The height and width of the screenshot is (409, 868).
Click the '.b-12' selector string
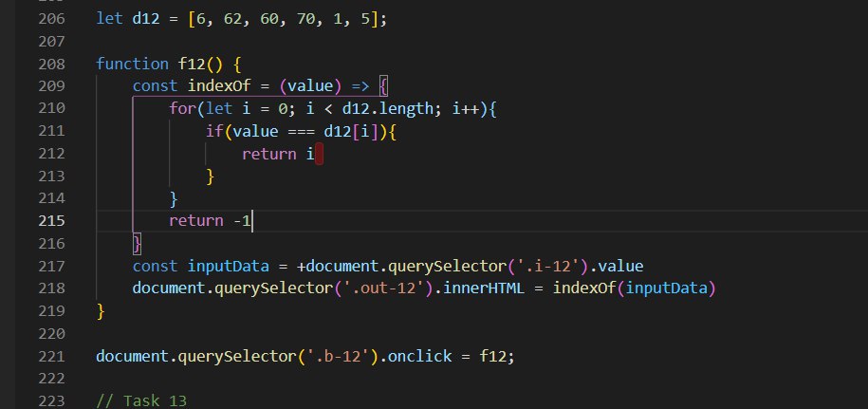(x=337, y=356)
